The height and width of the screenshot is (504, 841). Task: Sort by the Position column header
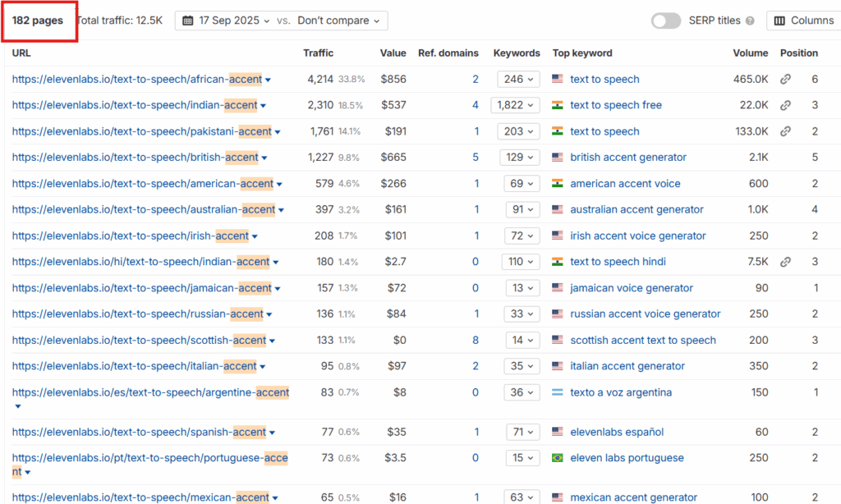coord(798,53)
